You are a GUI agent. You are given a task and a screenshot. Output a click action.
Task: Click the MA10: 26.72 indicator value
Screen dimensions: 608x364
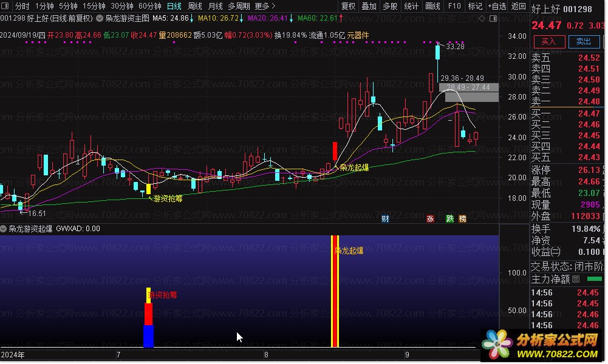click(x=218, y=18)
